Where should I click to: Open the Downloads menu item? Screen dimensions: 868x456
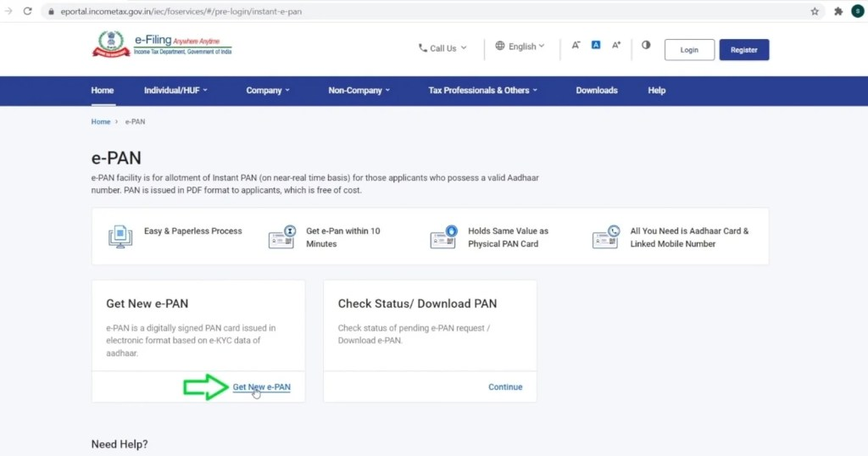[596, 90]
